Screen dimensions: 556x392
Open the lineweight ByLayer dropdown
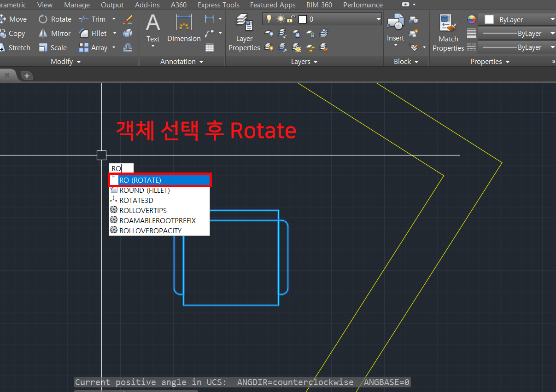[517, 34]
